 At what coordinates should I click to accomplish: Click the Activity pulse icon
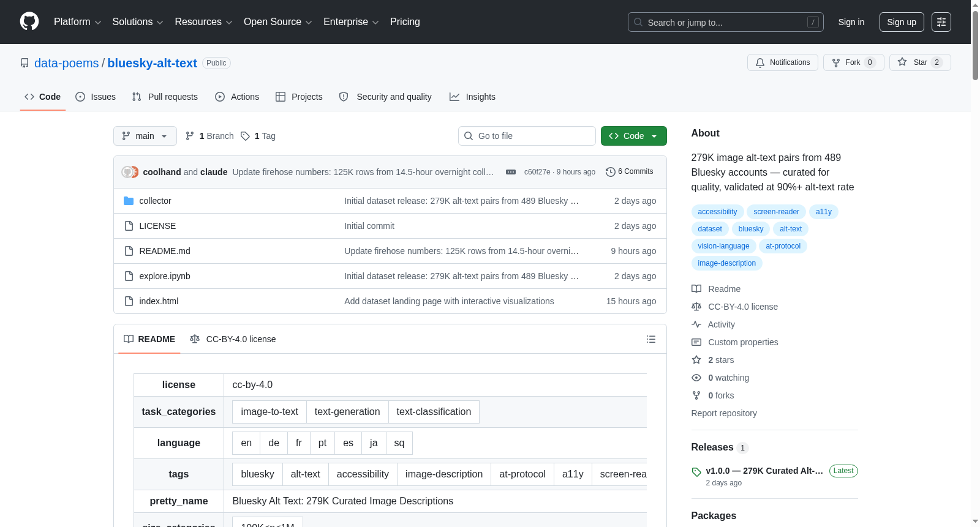(x=696, y=324)
